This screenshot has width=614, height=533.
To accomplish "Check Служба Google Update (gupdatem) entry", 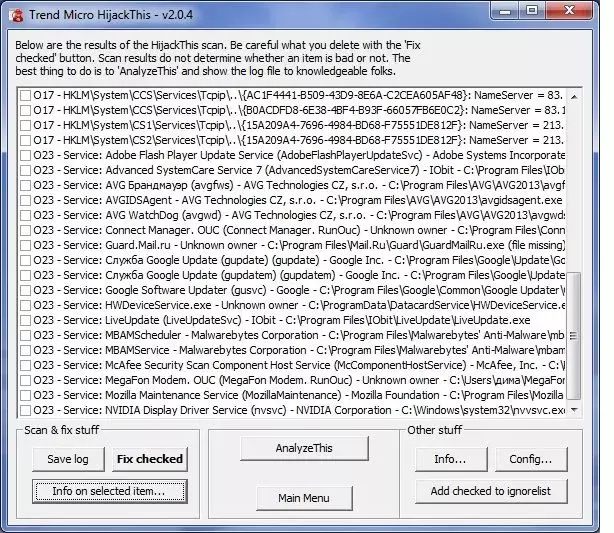I will 25,275.
